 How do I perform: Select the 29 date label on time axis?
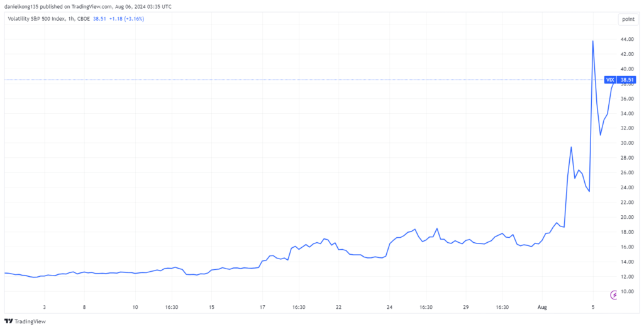pos(466,308)
